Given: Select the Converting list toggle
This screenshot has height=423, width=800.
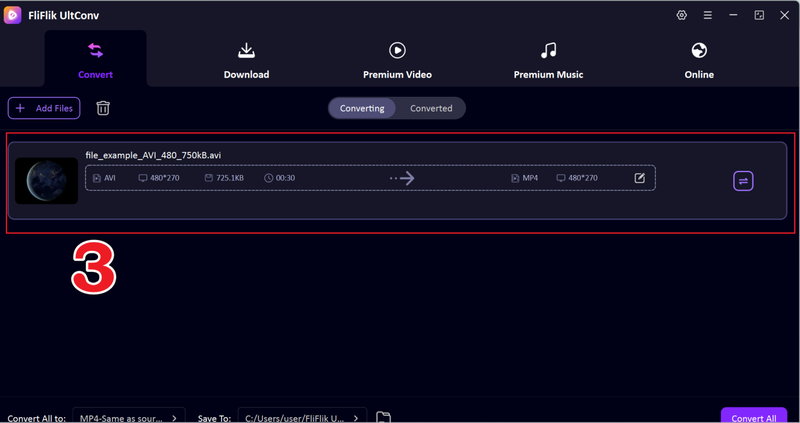Looking at the screenshot, I should pyautogui.click(x=362, y=108).
